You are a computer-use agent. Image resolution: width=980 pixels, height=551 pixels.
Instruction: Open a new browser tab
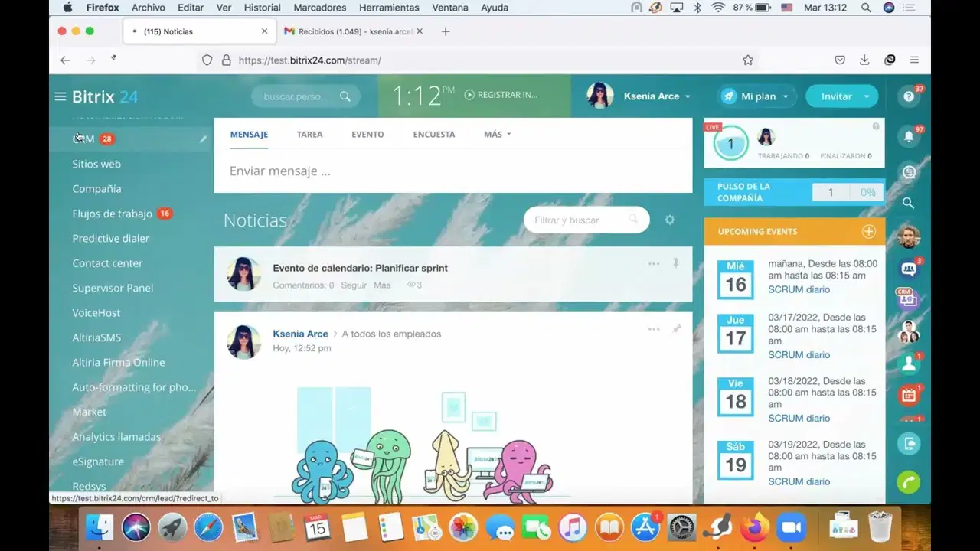click(x=446, y=31)
